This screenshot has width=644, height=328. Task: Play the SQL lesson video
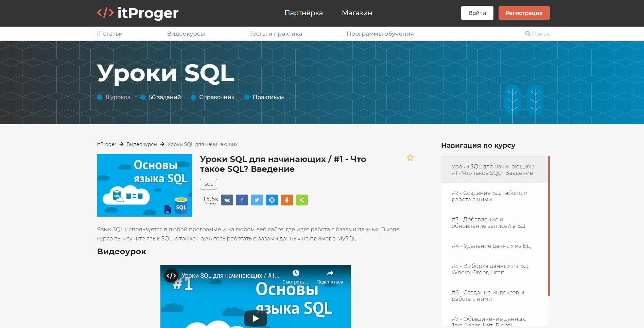(x=256, y=318)
